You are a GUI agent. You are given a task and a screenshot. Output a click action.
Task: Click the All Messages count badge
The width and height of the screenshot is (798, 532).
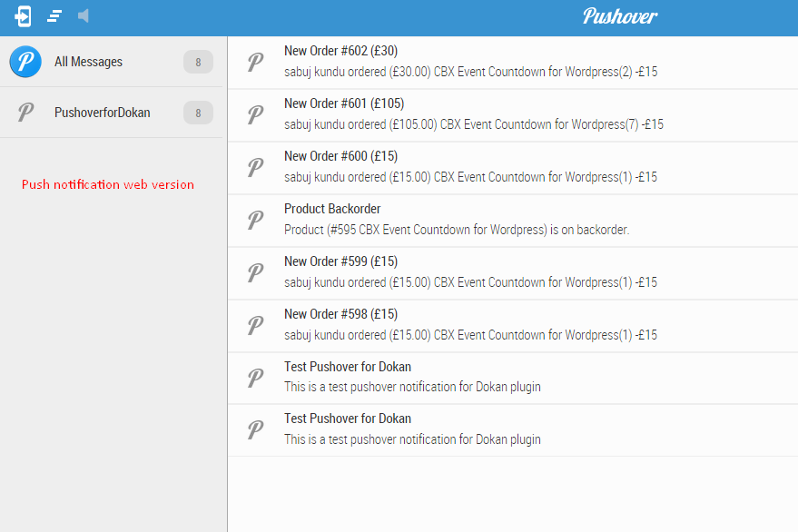click(198, 62)
